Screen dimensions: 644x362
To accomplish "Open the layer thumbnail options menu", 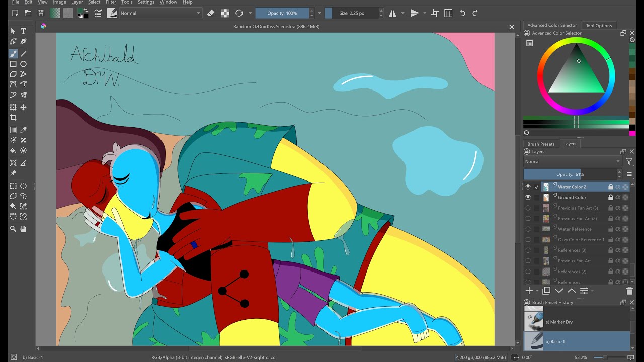I will pos(629,174).
